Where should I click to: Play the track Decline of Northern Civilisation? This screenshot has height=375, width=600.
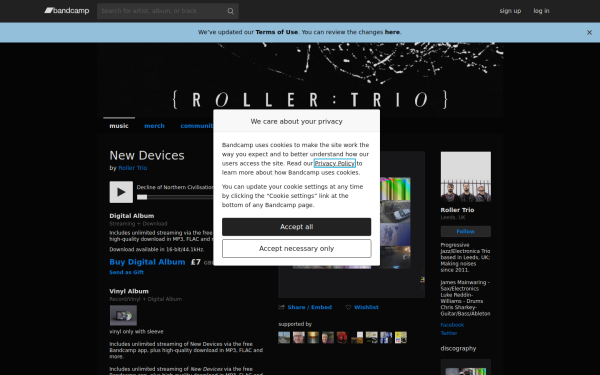point(121,192)
